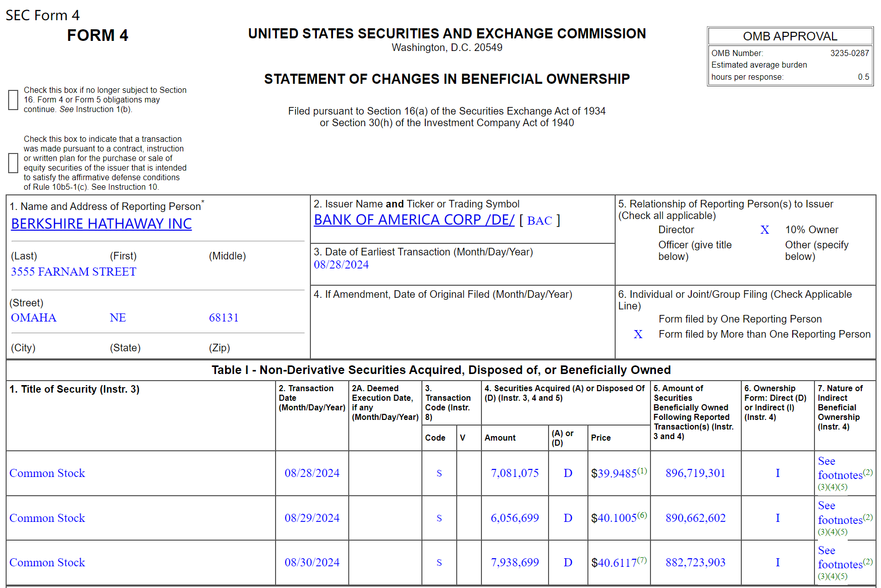The width and height of the screenshot is (881, 588).
Task: Click the price $39.9485
Action: click(614, 473)
